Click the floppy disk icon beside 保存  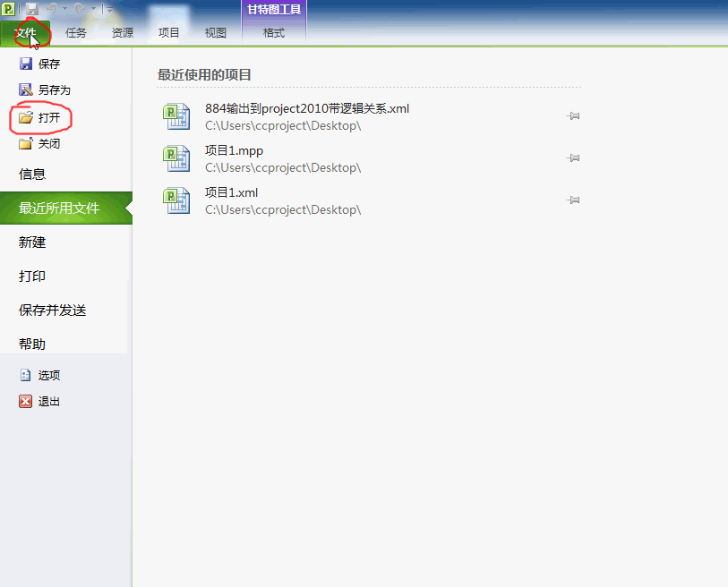point(26,64)
